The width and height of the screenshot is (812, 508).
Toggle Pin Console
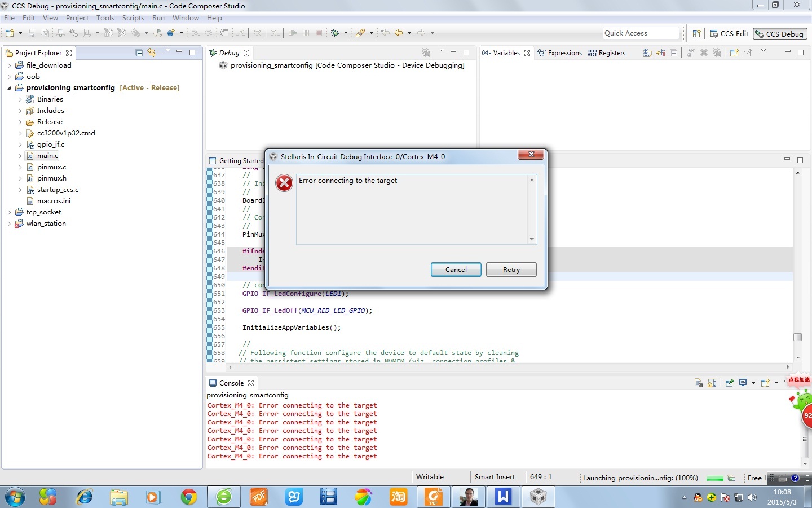pyautogui.click(x=729, y=383)
